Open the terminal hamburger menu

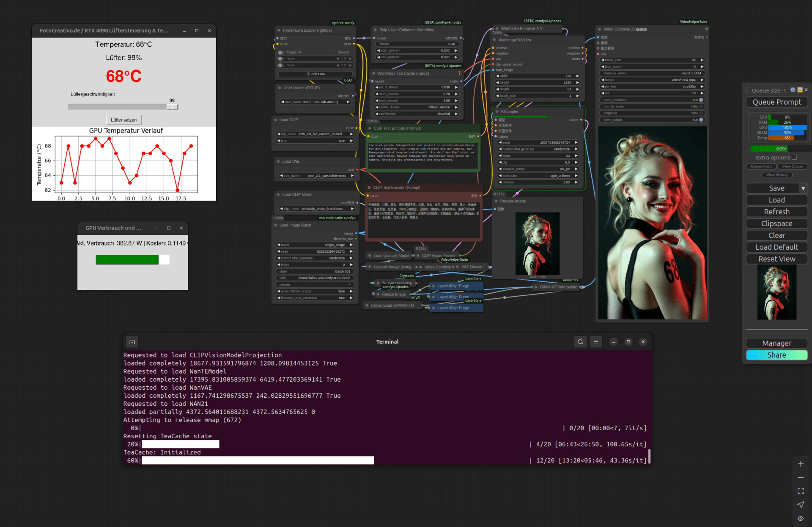click(x=596, y=341)
